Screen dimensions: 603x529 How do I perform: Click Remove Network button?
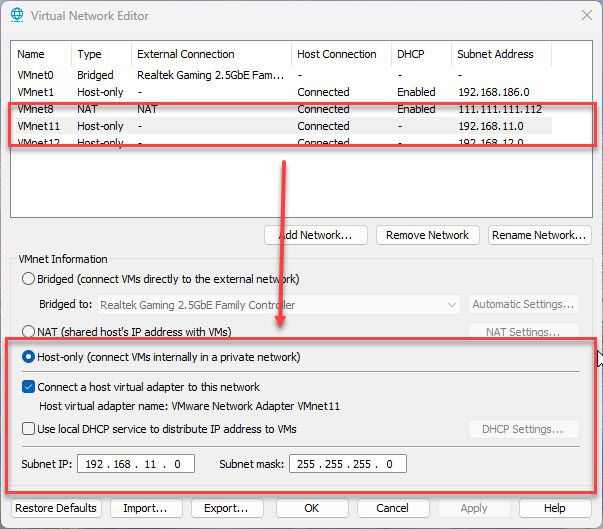click(428, 235)
